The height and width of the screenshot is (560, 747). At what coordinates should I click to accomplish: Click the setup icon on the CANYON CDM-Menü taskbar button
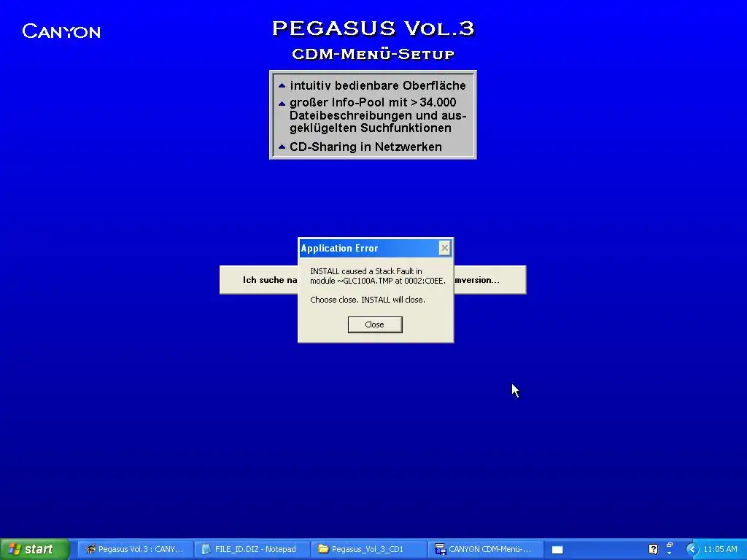point(440,549)
